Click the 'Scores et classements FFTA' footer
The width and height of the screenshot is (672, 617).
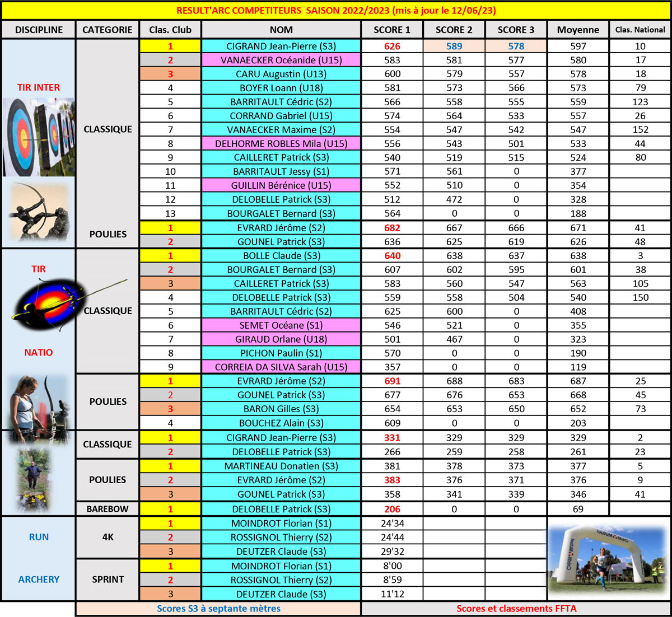516,609
